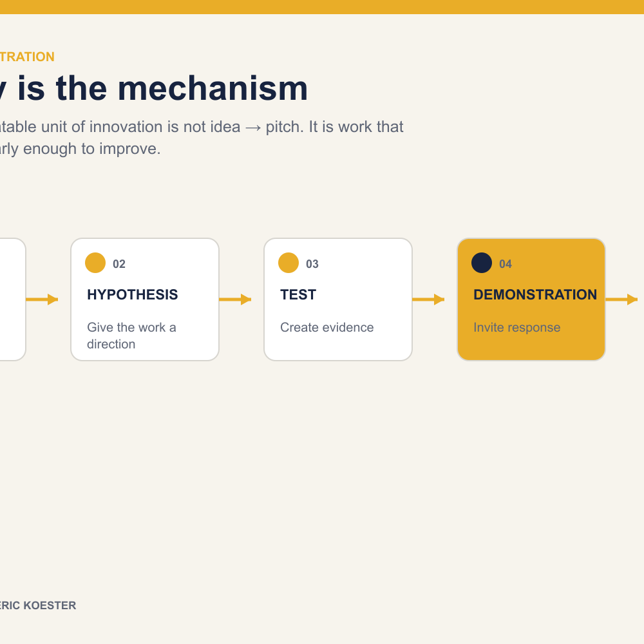Click the step number 04 label
The image size is (644, 644).
click(506, 264)
